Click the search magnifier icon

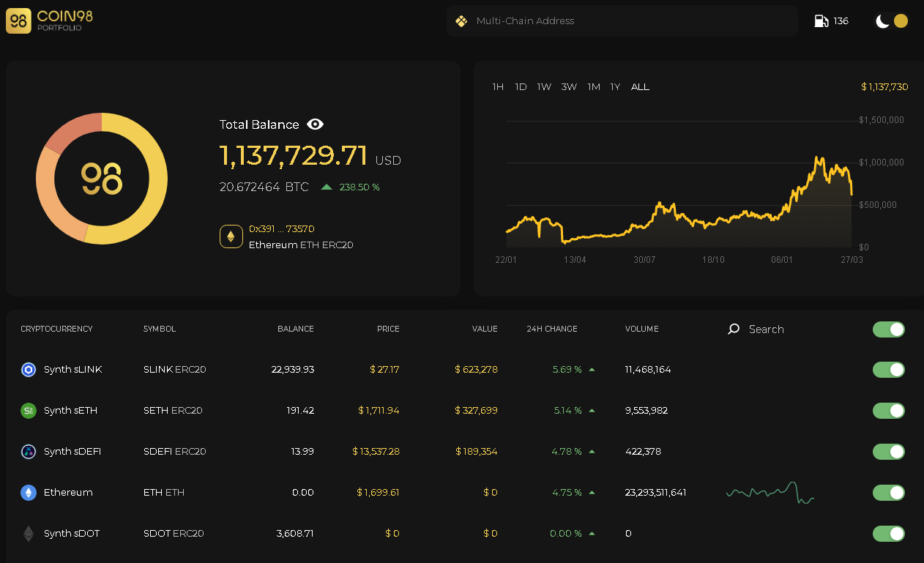(x=734, y=329)
